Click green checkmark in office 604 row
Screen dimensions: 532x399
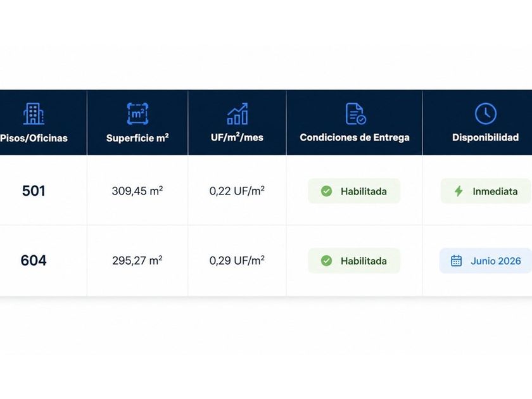(x=326, y=260)
